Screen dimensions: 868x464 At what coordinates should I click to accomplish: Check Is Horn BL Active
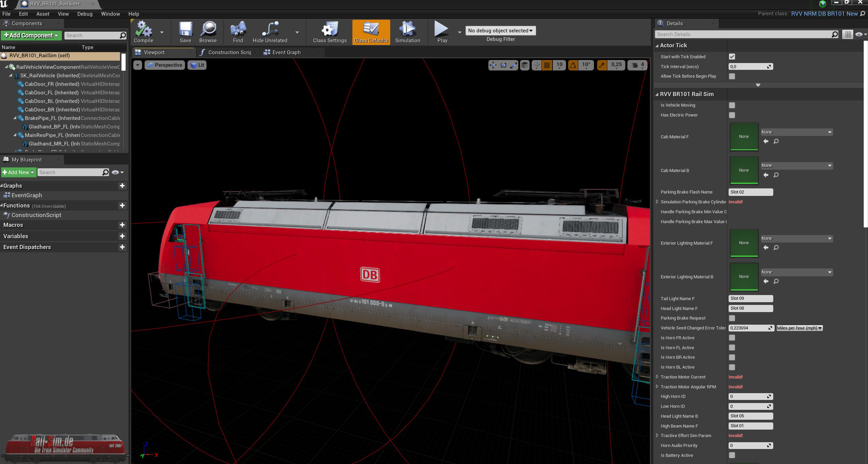click(x=732, y=367)
